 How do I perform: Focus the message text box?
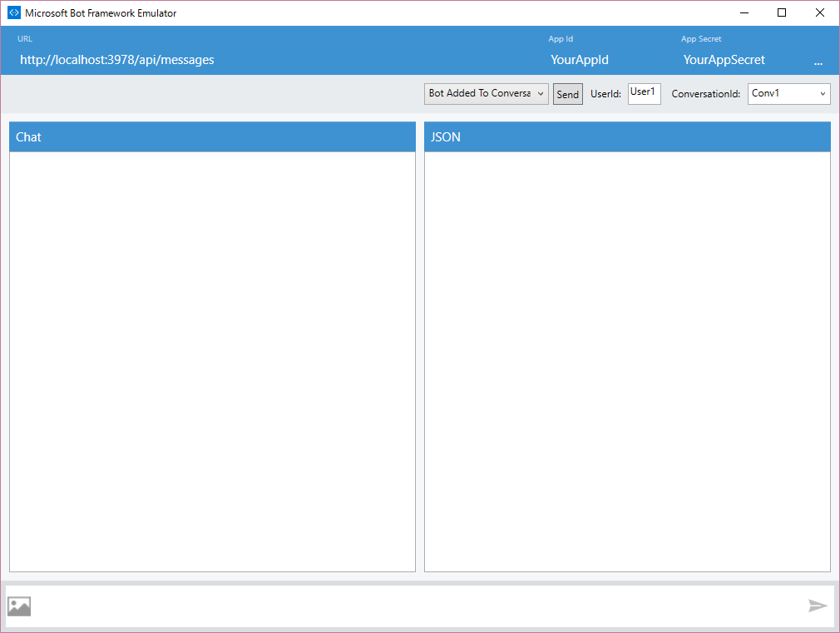click(419, 606)
